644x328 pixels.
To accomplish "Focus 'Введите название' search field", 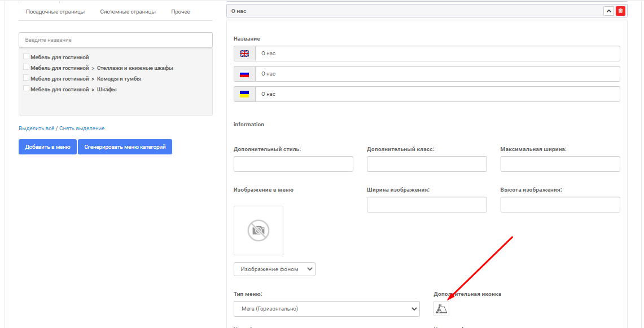I will click(x=115, y=40).
